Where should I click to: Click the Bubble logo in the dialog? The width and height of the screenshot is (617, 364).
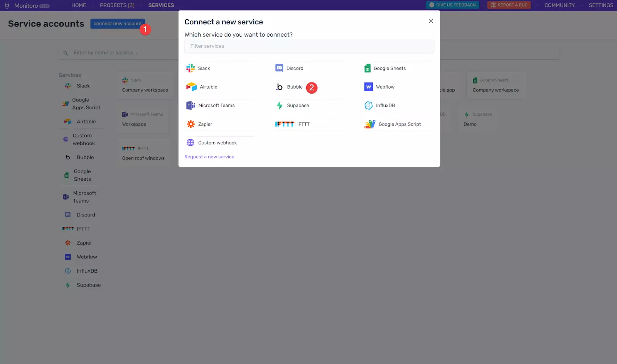point(279,87)
